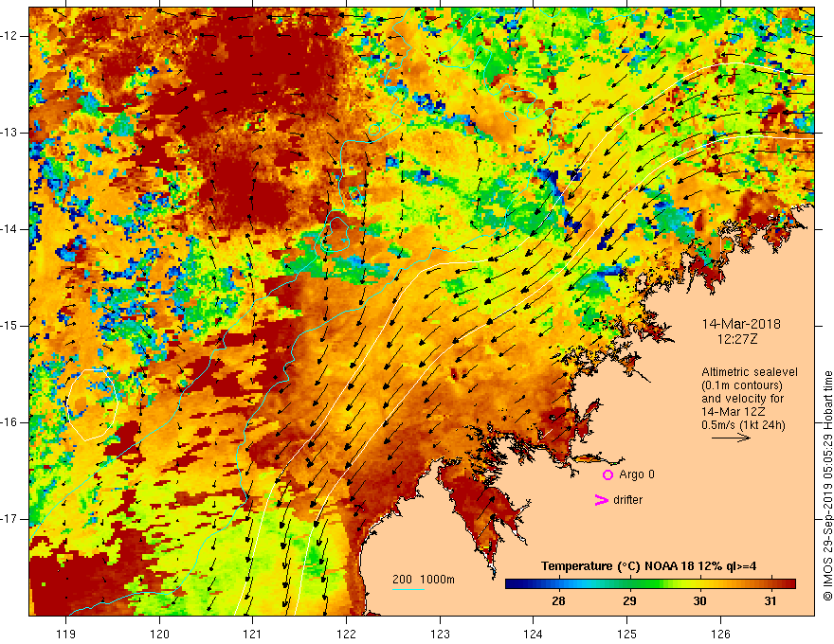Click longitude axis label 124
Viewport: 834px width, 644px height.
click(533, 634)
